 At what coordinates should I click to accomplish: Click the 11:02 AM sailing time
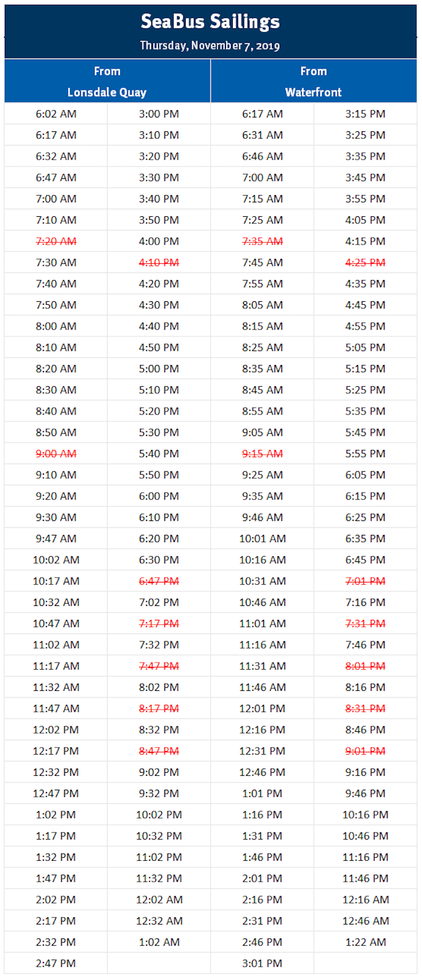tap(56, 644)
